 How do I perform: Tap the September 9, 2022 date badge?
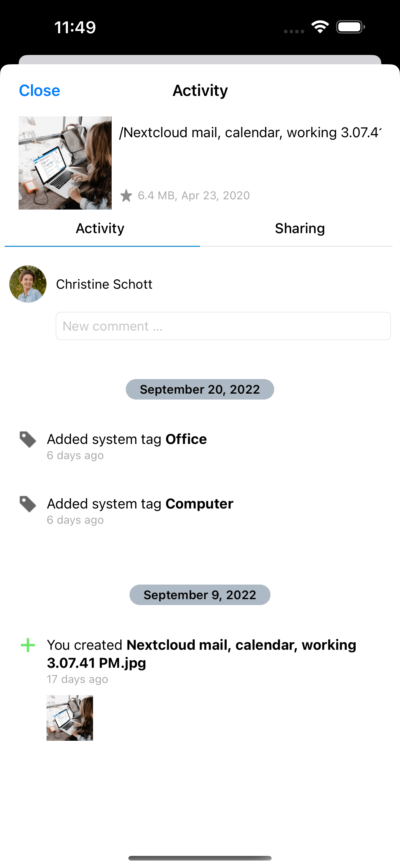point(200,595)
